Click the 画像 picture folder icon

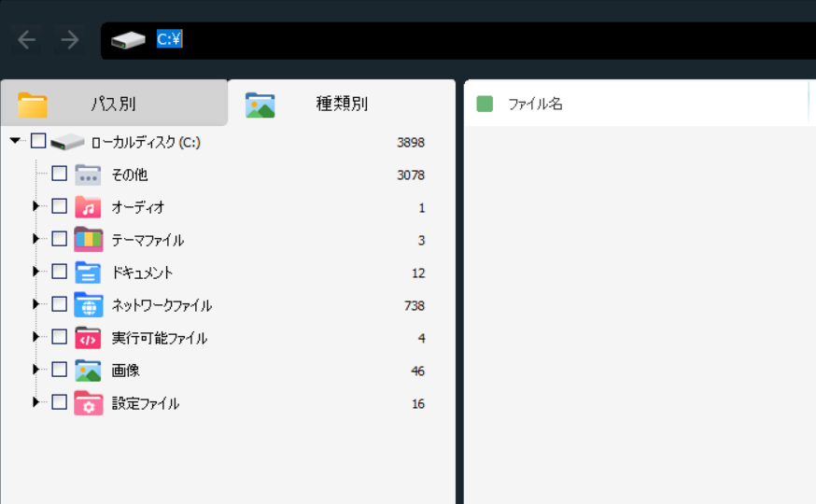click(x=88, y=371)
